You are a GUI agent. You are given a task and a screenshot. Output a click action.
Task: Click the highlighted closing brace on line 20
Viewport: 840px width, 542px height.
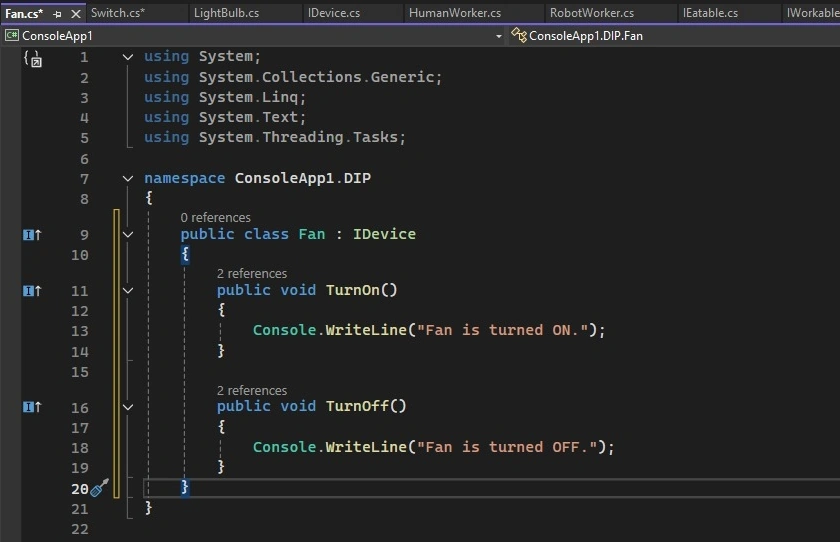click(x=184, y=487)
